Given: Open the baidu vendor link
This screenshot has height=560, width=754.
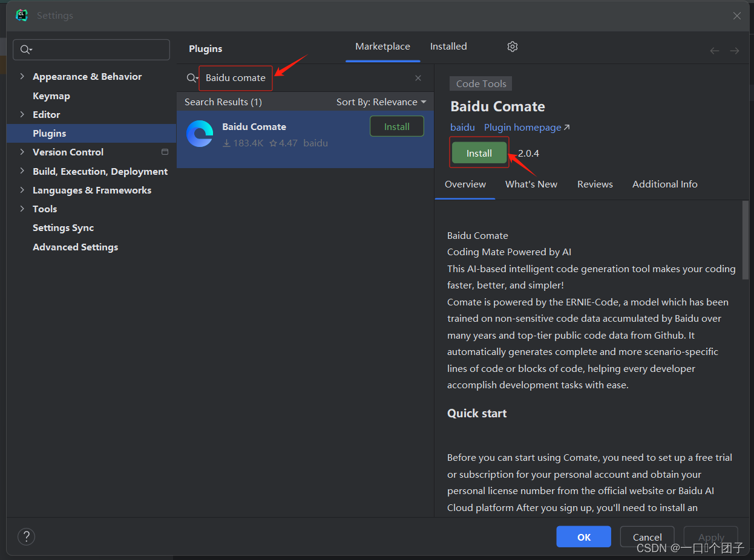Looking at the screenshot, I should click(x=462, y=128).
